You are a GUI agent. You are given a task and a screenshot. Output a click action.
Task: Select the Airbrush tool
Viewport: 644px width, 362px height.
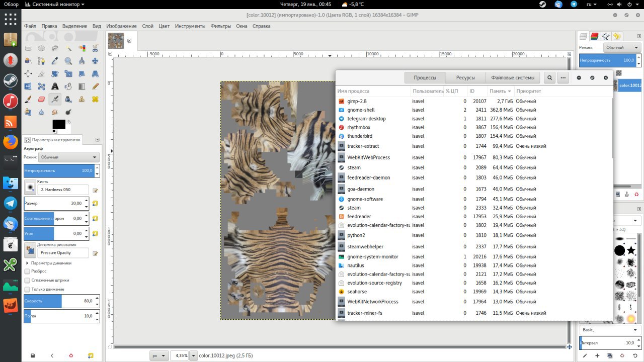click(55, 99)
